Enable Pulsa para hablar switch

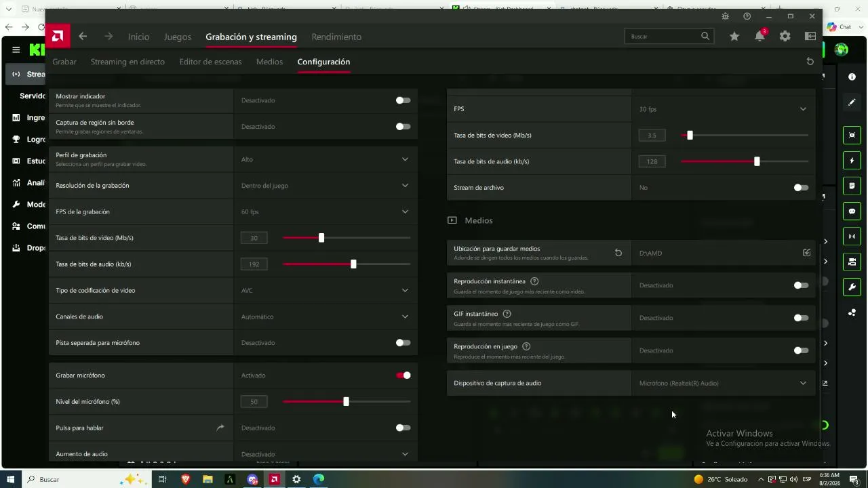click(403, 428)
